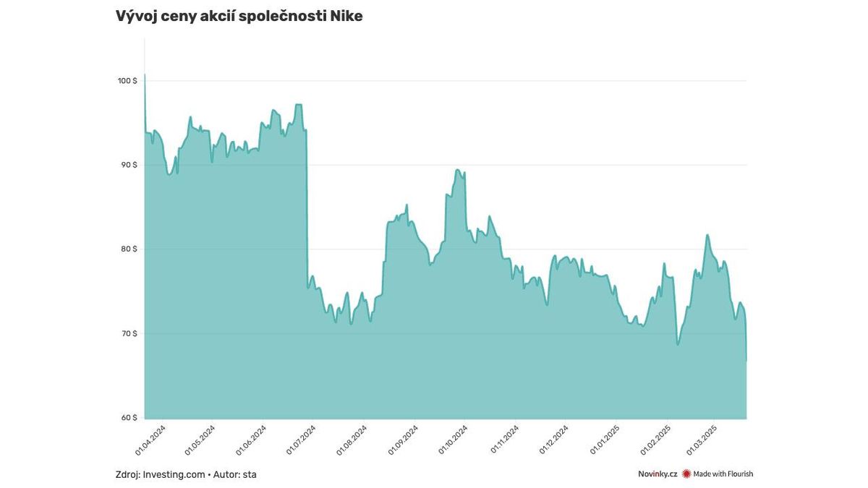Image resolution: width=868 pixels, height=488 pixels.
Task: Select the 01.08.2024 date label
Action: pos(352,440)
